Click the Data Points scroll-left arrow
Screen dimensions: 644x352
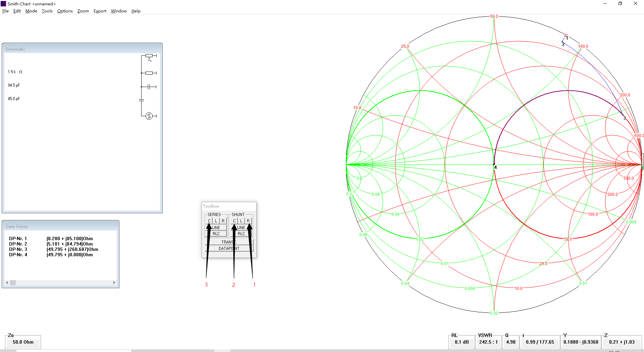[7, 283]
